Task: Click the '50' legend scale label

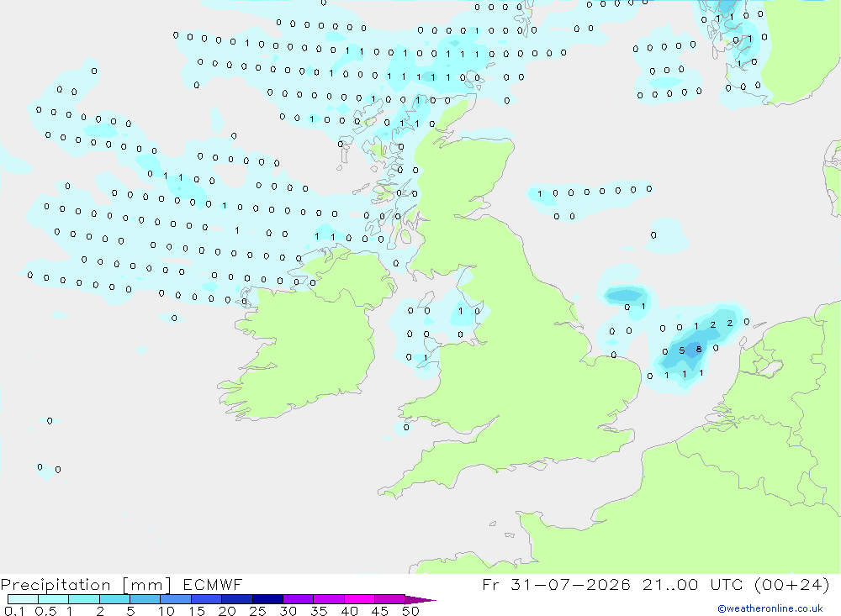Action: point(410,611)
